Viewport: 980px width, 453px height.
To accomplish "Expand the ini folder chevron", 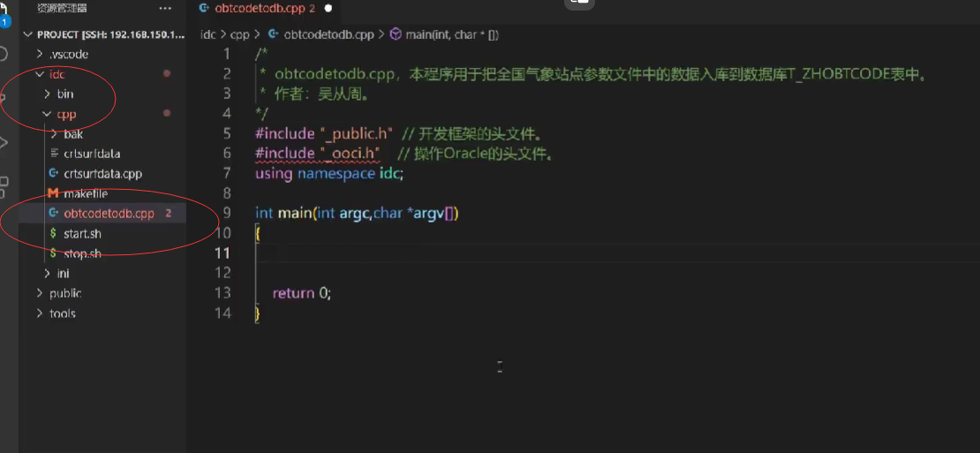I will click(x=48, y=273).
